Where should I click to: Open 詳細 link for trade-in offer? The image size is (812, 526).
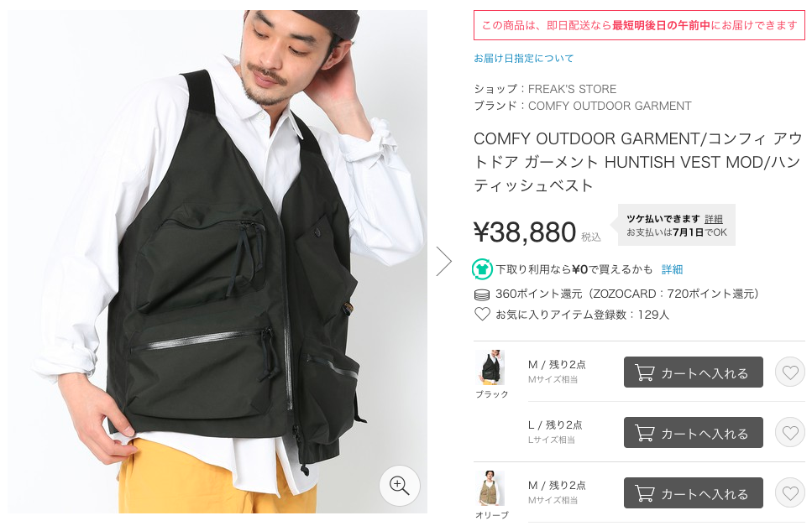(x=672, y=269)
